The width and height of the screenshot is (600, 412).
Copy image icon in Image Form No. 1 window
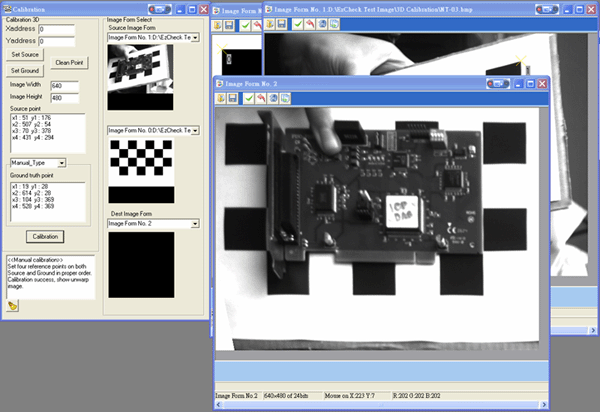[x=334, y=24]
